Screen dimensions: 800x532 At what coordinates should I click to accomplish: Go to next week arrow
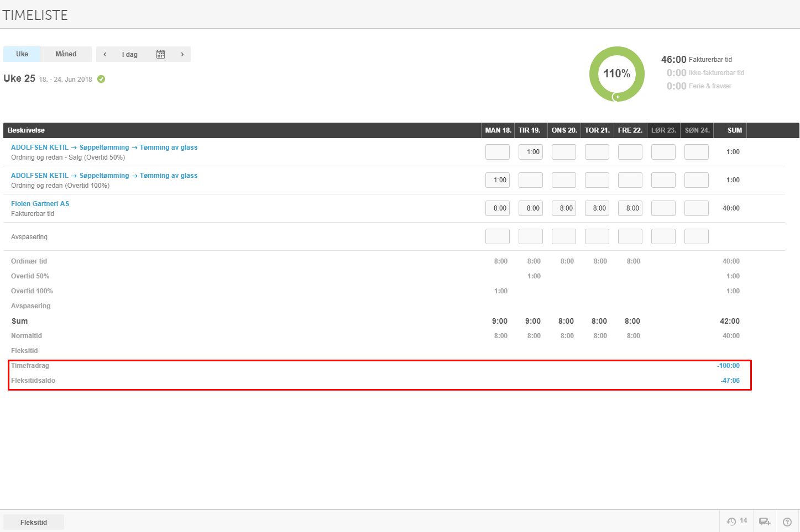[182, 54]
